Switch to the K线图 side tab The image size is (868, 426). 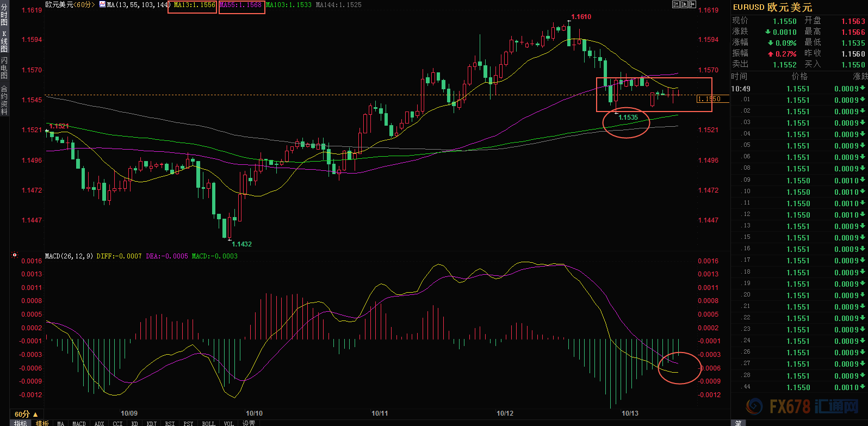coord(4,41)
